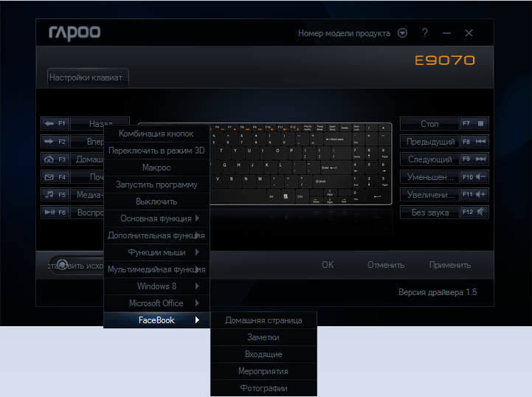Pick Домашняя страница in FaceBook submenu
This screenshot has width=532, height=397.
click(263, 320)
